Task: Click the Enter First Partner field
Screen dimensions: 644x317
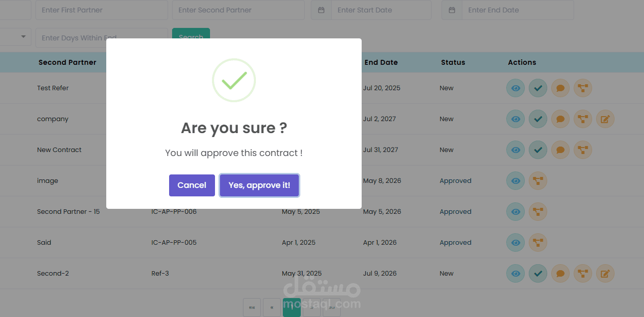Action: click(101, 10)
